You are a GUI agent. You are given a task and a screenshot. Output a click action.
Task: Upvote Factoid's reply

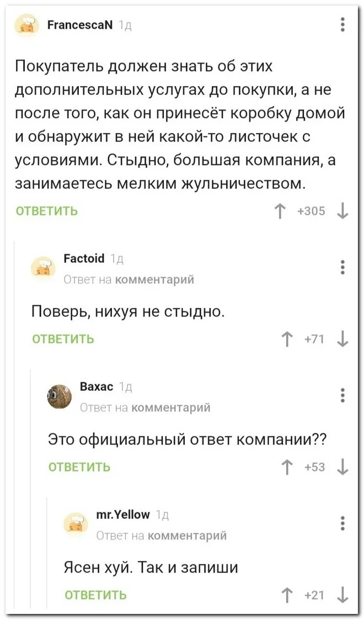pyautogui.click(x=286, y=338)
